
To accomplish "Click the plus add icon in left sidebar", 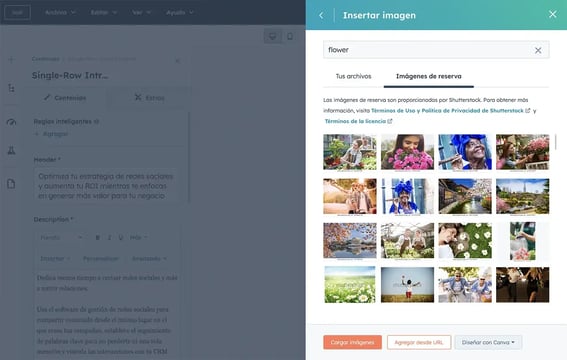I will coord(11,59).
